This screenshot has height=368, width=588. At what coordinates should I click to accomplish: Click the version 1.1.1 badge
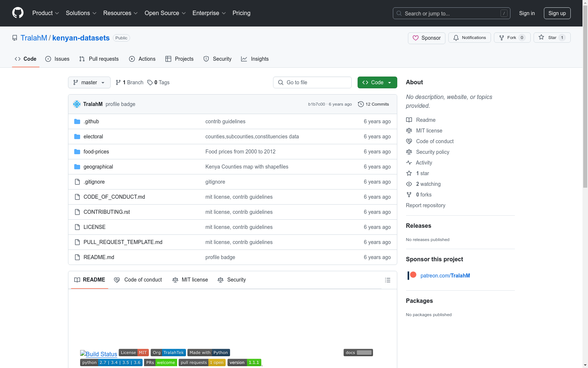pos(244,362)
